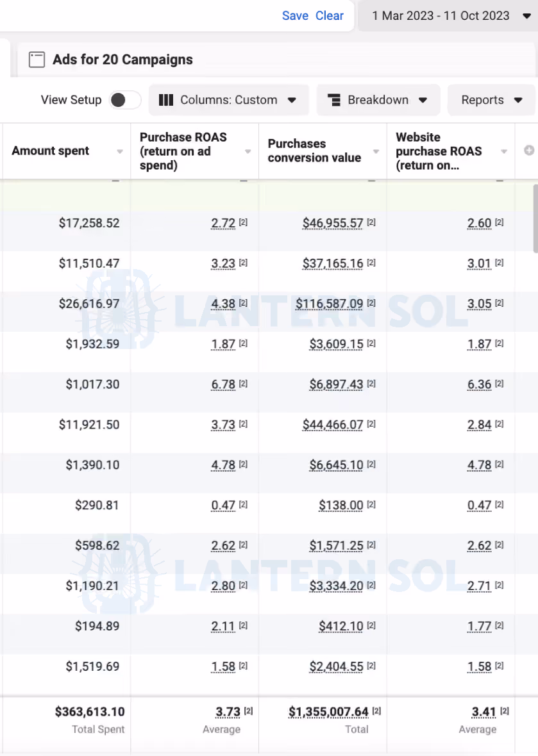Click footnote [2] beside 2.72 ROAS
This screenshot has width=538, height=756.
[243, 222]
